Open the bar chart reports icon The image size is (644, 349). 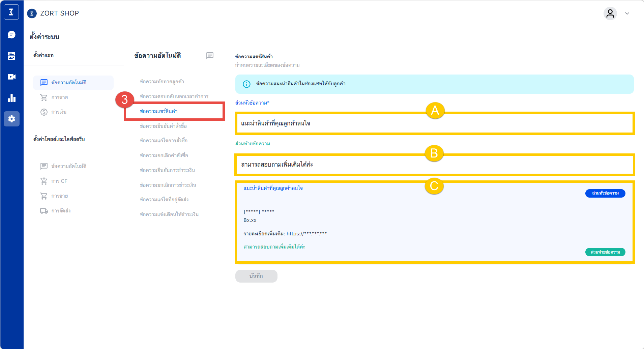pyautogui.click(x=11, y=98)
